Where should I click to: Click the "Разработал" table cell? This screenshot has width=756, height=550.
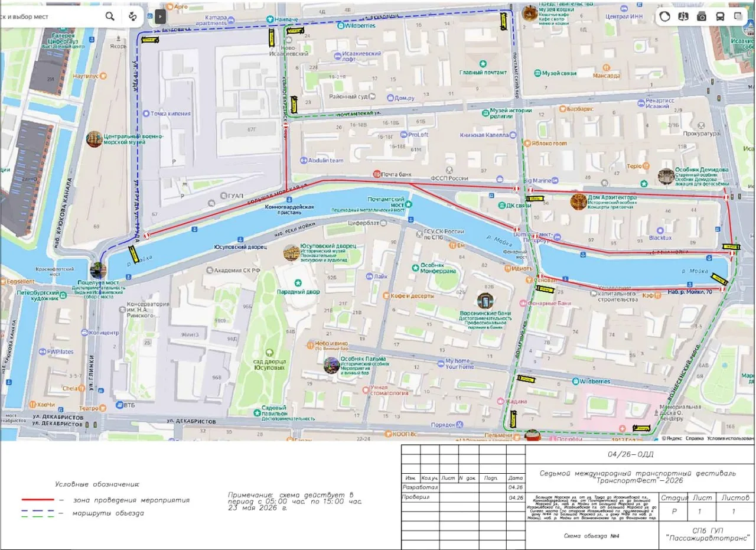(x=420, y=488)
